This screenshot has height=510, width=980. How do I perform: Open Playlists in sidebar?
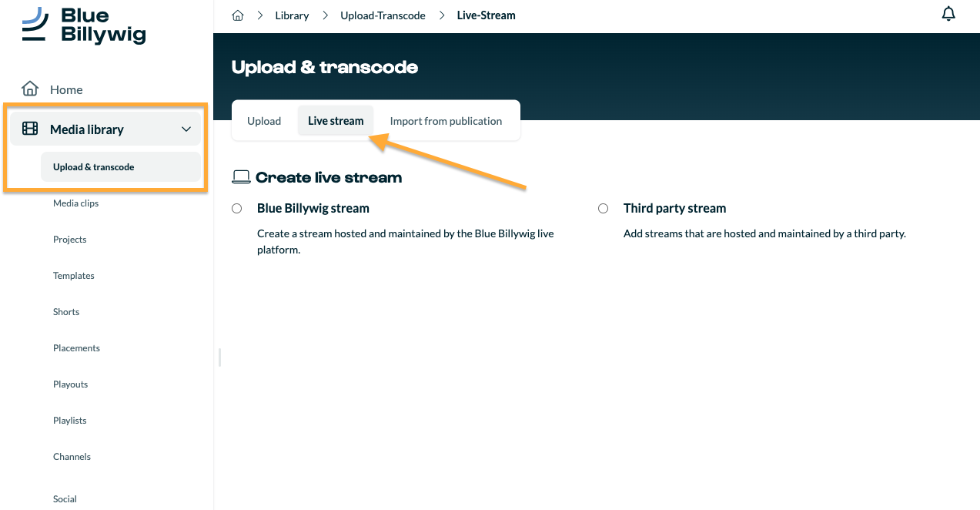coord(70,421)
